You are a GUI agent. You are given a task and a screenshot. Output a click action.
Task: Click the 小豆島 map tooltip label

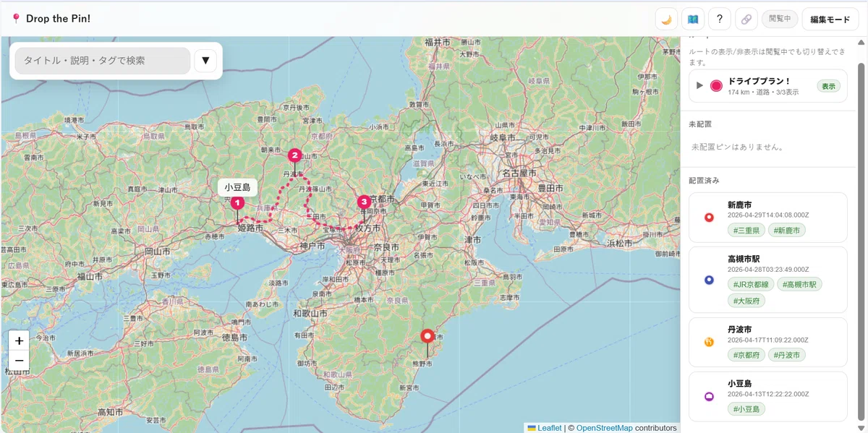(x=237, y=187)
